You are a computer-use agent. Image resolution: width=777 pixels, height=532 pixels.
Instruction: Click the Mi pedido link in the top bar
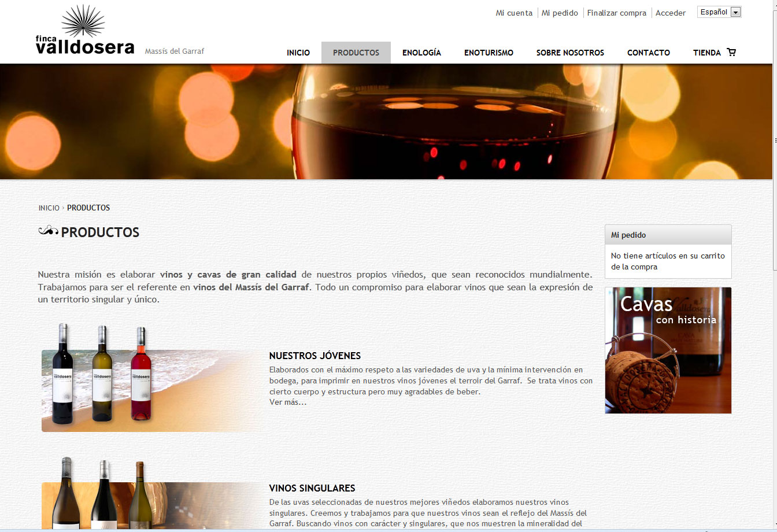coord(560,13)
